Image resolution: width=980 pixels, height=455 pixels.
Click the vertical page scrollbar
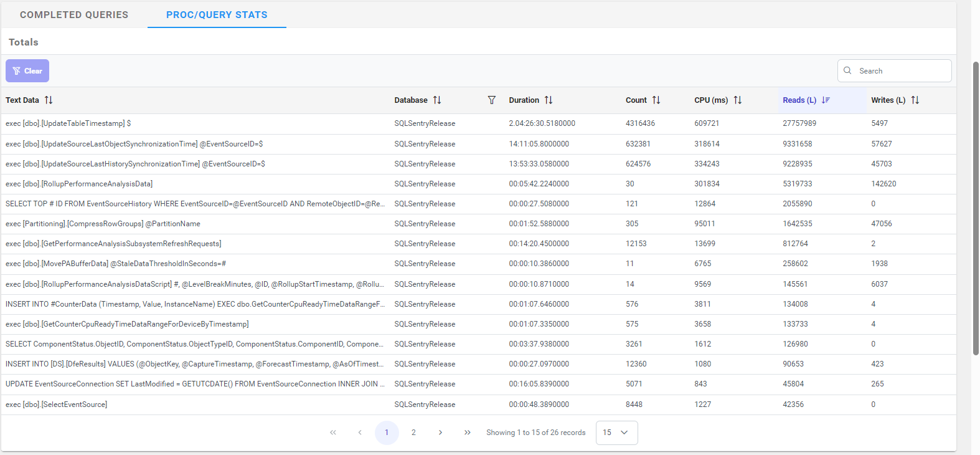pyautogui.click(x=976, y=209)
